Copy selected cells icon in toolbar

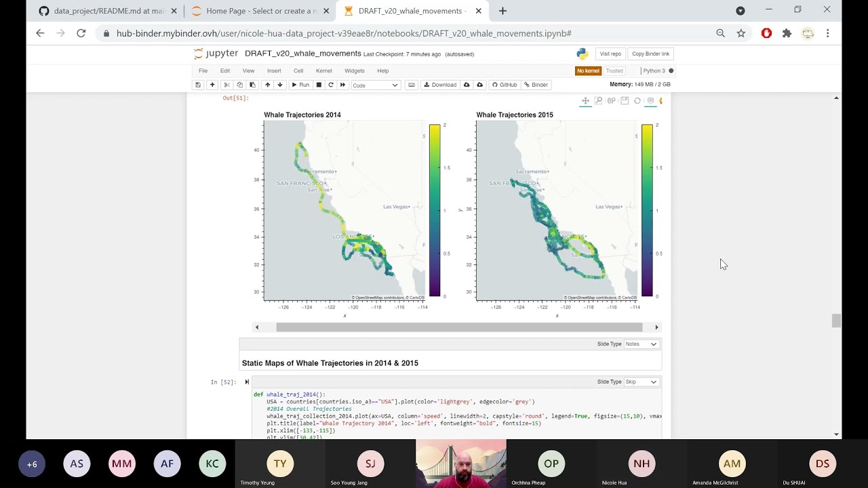(239, 85)
